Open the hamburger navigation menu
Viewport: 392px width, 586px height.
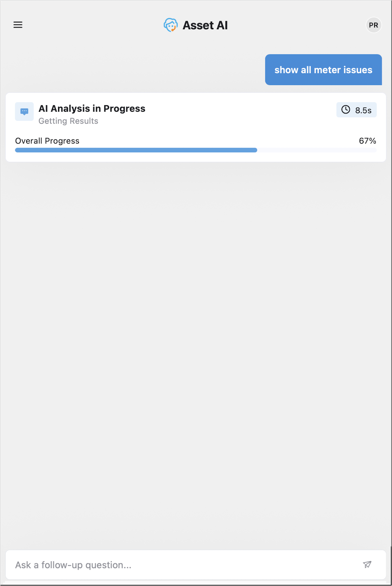click(18, 25)
